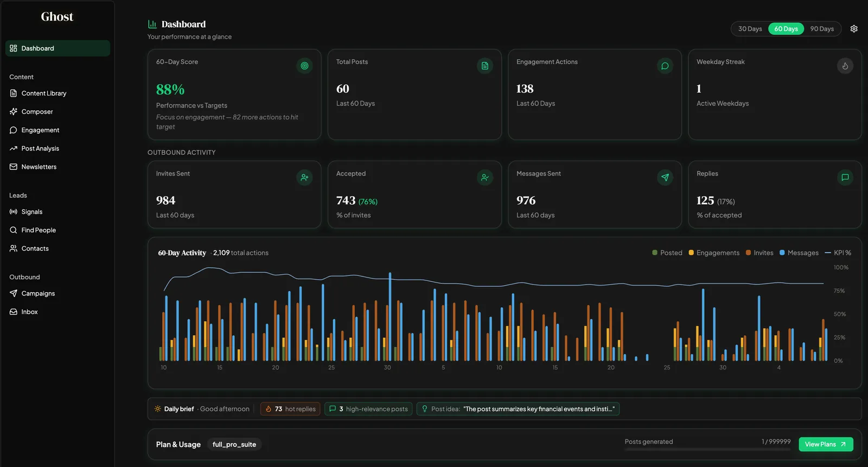Click the Find People search icon
Viewport: 868px width, 467px height.
click(x=14, y=230)
